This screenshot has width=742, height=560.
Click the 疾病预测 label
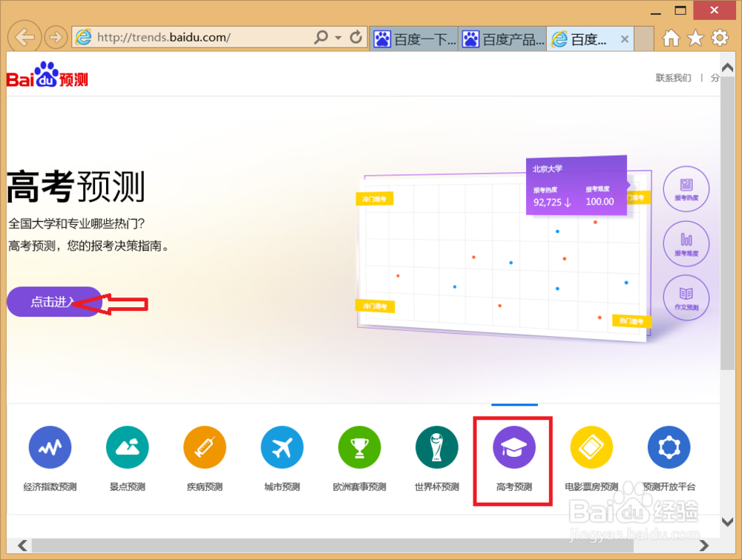point(205,487)
